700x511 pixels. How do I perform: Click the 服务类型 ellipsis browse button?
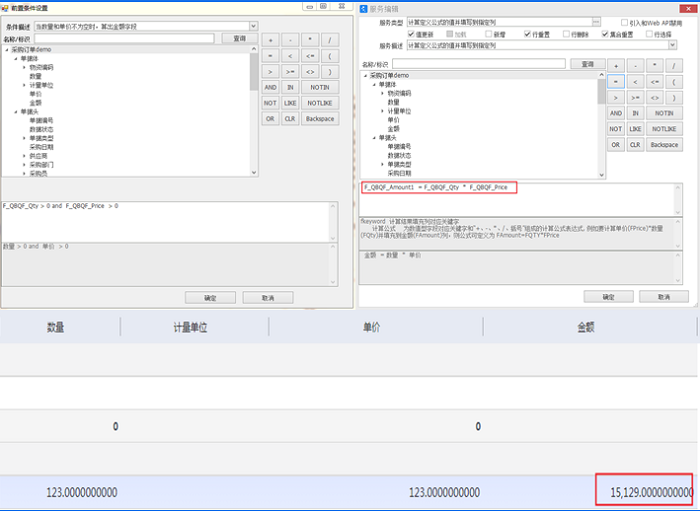click(596, 22)
